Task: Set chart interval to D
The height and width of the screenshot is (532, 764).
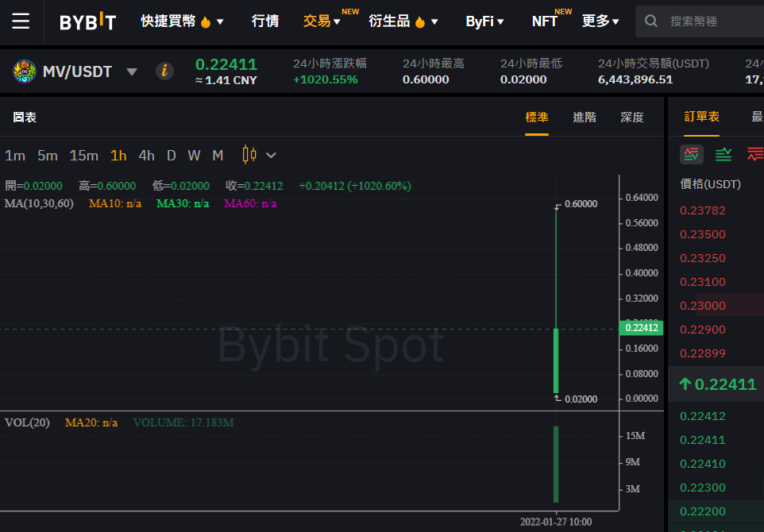Action: 171,156
